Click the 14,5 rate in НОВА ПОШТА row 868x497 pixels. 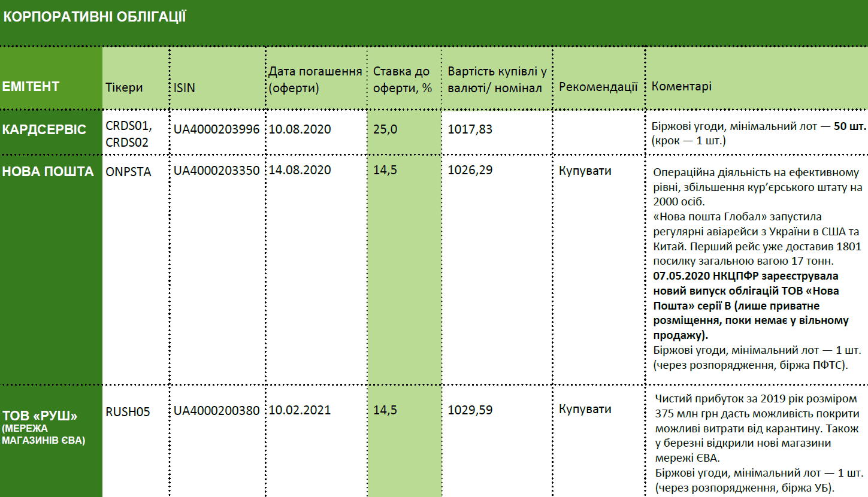pyautogui.click(x=385, y=171)
